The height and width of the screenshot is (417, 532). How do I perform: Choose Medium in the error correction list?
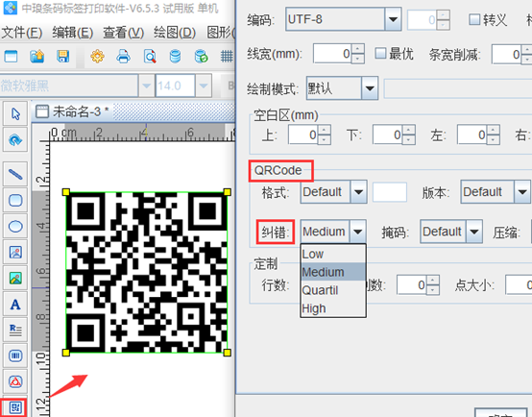click(x=333, y=272)
